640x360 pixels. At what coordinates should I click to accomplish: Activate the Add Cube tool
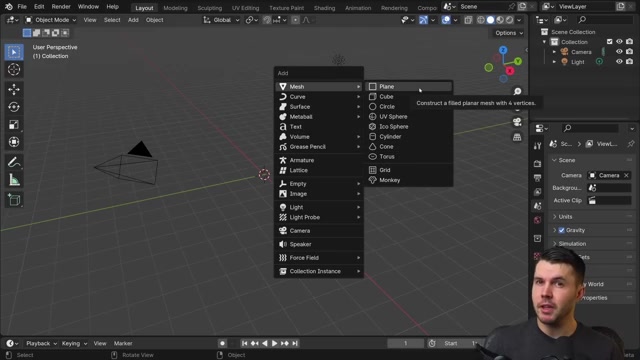click(14, 200)
